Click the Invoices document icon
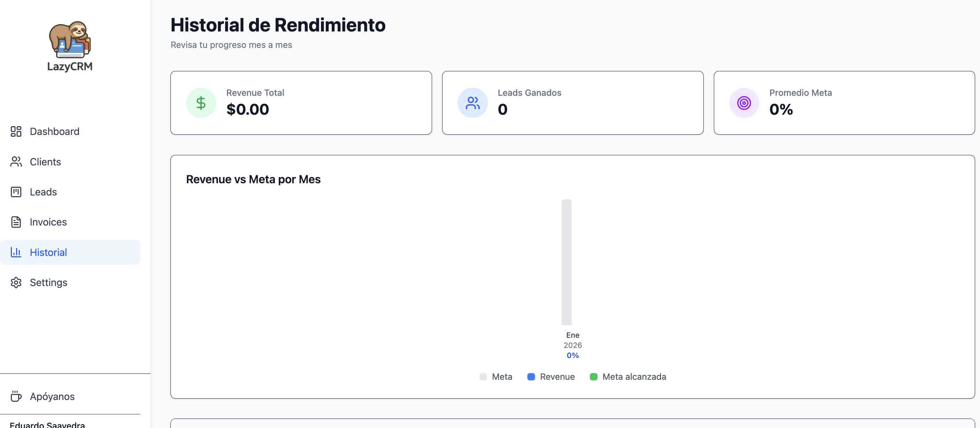 pos(16,222)
